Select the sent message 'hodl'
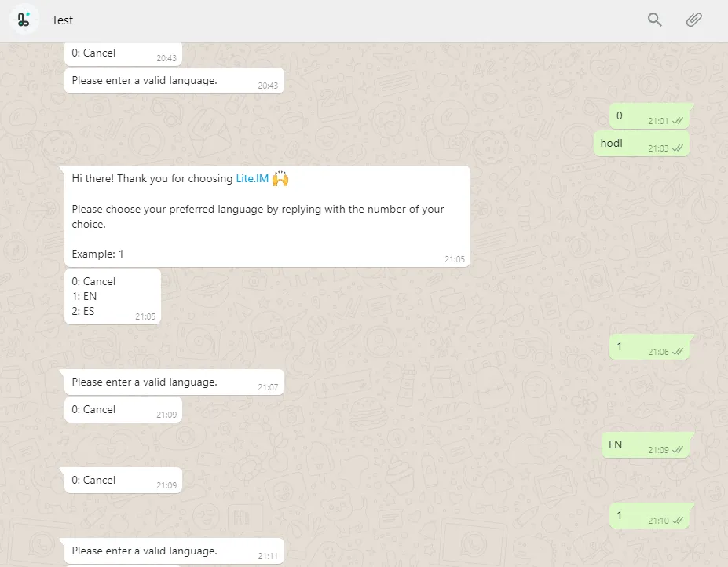Screen dimensions: 728x567 pyautogui.click(x=641, y=144)
